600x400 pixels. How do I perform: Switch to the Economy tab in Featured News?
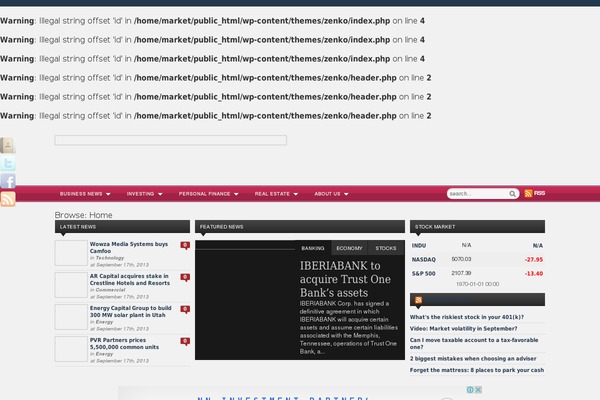click(349, 248)
